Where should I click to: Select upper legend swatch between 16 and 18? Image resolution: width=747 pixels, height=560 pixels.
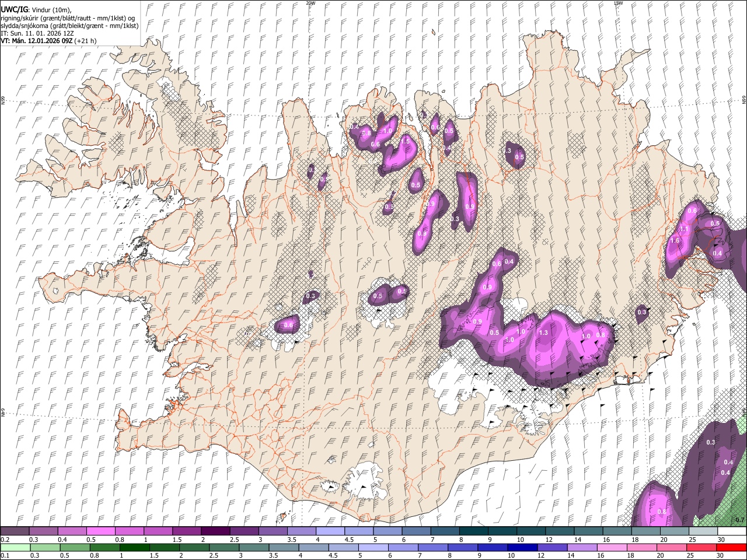pos(617,531)
